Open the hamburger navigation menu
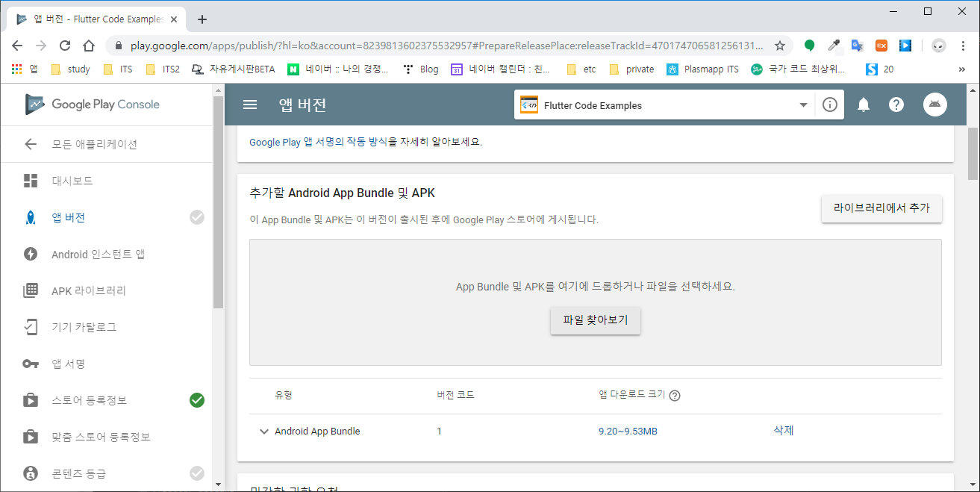Viewport: 980px width, 492px height. point(250,105)
